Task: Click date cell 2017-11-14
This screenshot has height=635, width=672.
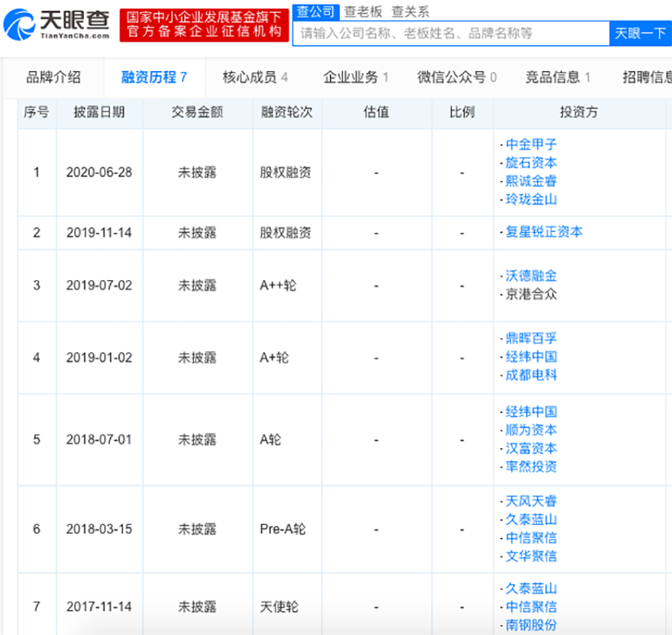Action: (x=99, y=607)
